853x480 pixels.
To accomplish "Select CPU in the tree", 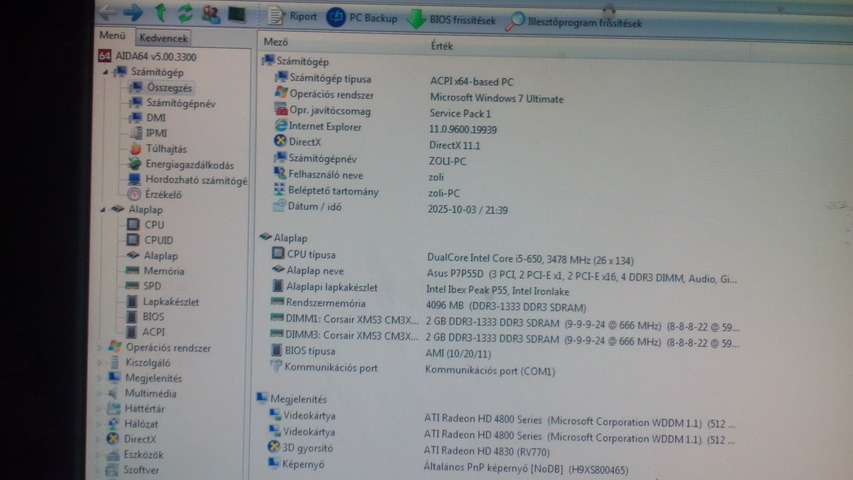I will pos(154,224).
